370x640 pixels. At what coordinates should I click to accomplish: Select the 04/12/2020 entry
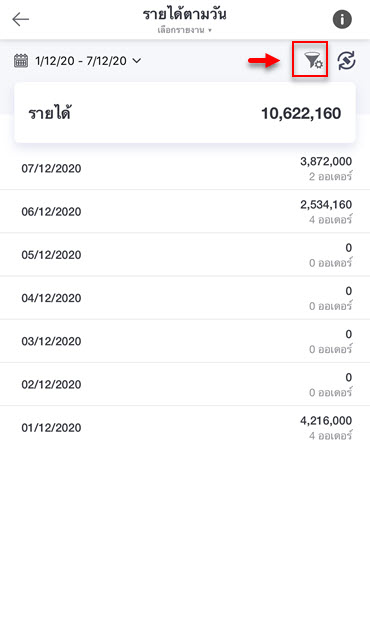tap(185, 298)
